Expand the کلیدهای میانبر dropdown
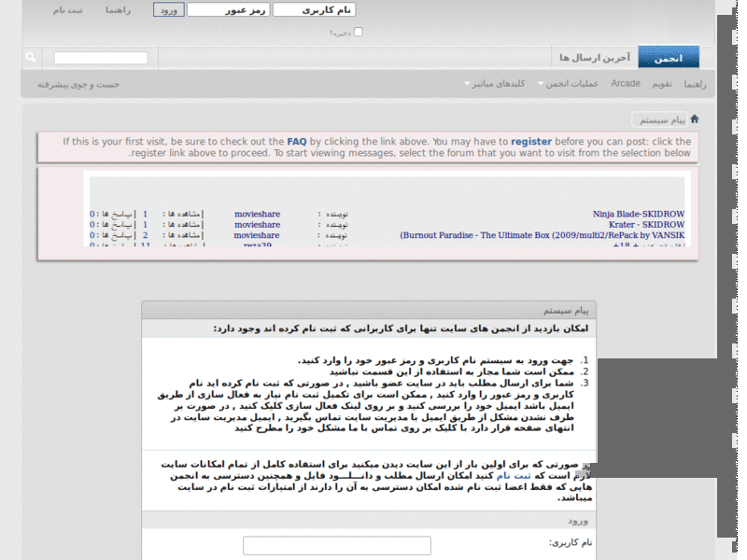This screenshot has width=747, height=560. [495, 84]
